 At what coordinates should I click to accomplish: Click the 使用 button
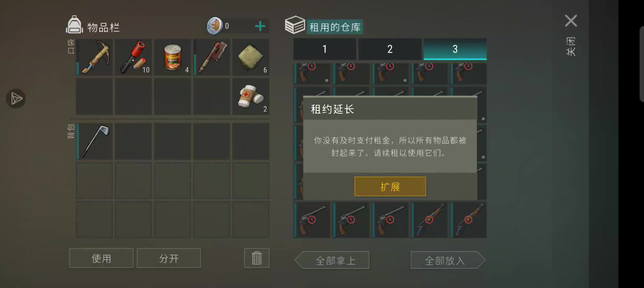click(101, 258)
